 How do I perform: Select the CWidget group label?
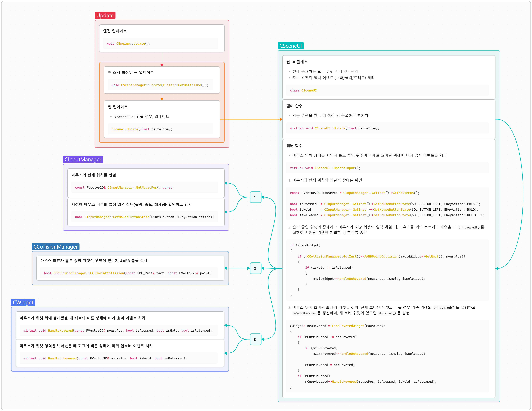point(23,302)
